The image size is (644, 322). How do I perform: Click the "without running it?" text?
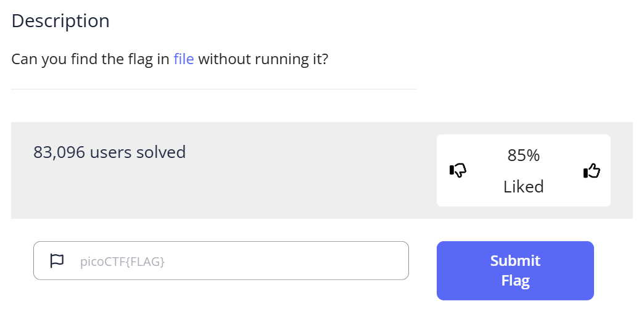pyautogui.click(x=263, y=60)
